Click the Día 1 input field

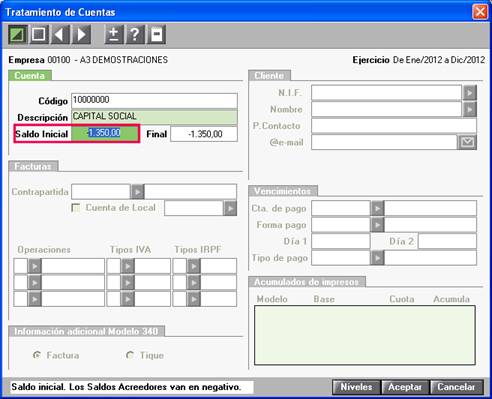[341, 241]
